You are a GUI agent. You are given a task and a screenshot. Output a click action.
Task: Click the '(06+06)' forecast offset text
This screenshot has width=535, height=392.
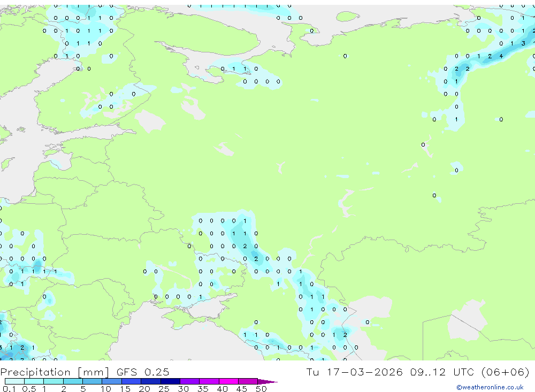[506, 372]
